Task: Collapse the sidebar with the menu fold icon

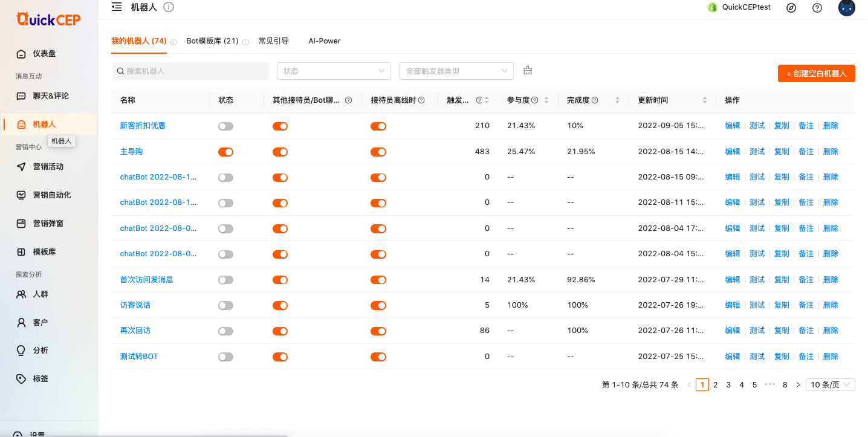Action: [x=117, y=7]
